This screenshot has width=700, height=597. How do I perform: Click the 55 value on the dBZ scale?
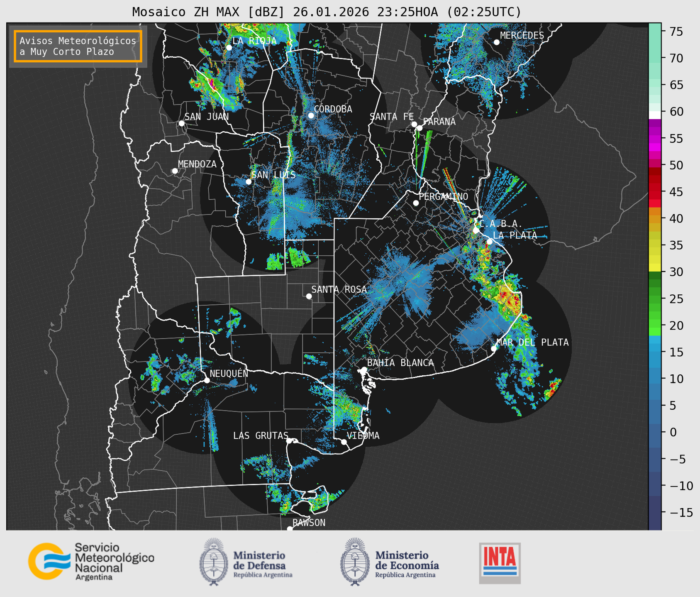click(x=676, y=138)
